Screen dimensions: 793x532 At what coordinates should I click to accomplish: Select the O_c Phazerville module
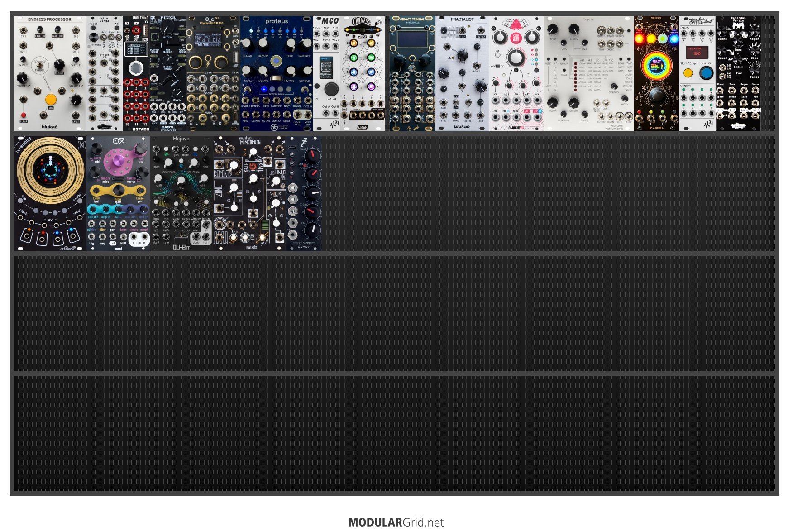[213, 74]
